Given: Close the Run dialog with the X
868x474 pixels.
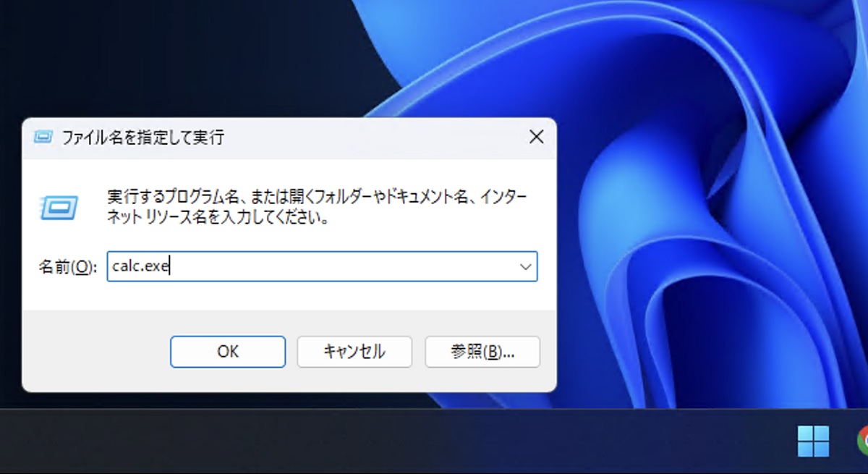Looking at the screenshot, I should pos(536,137).
